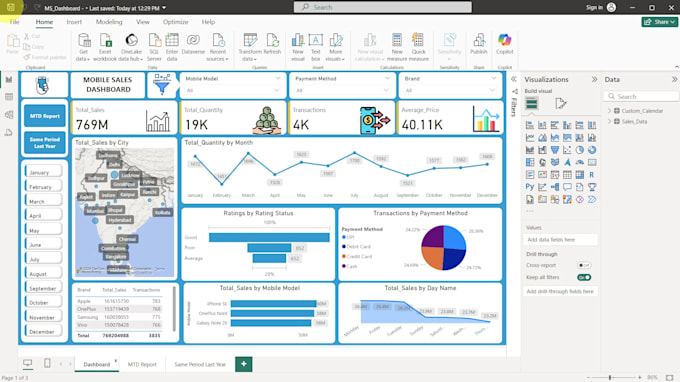
Task: Switch to Format visual pane icon
Action: pyautogui.click(x=560, y=103)
